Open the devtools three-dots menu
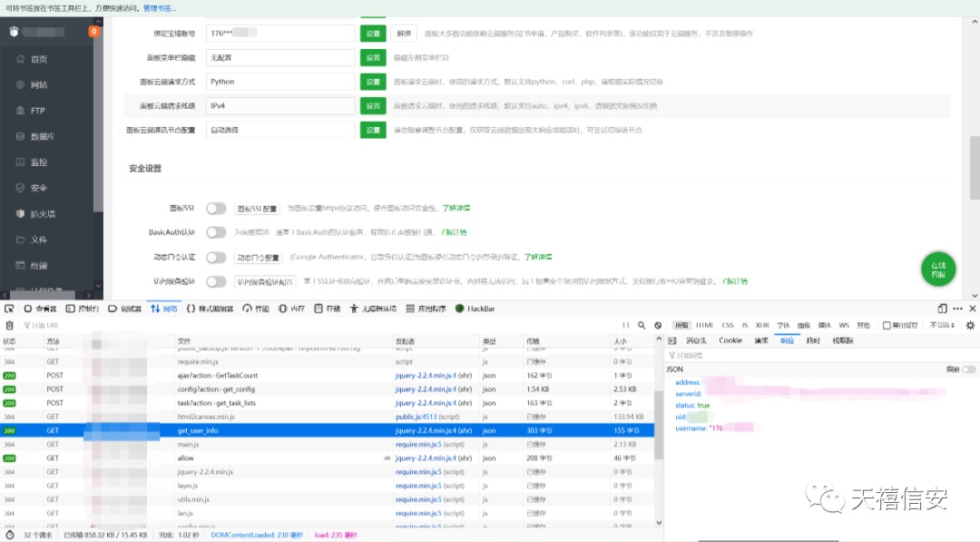Screen dimensions: 980x542 coord(957,309)
